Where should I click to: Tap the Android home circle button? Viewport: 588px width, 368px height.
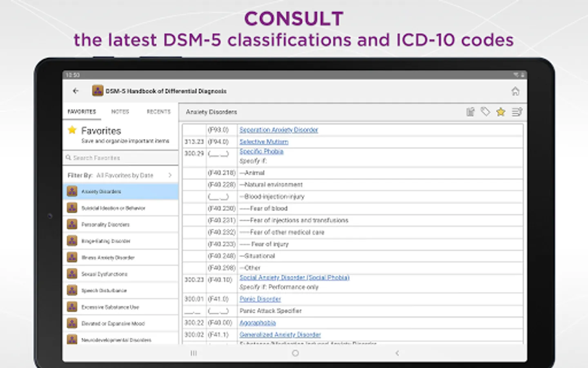coord(295,353)
